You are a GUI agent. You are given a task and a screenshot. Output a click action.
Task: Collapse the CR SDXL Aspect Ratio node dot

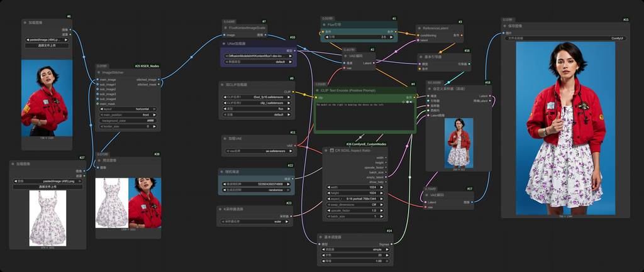click(326, 151)
